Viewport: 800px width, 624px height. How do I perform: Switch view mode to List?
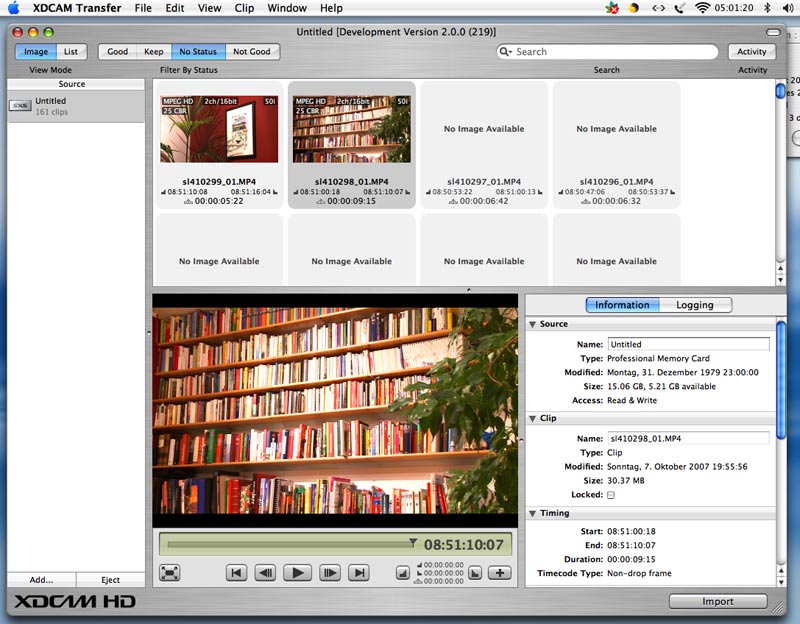point(71,52)
